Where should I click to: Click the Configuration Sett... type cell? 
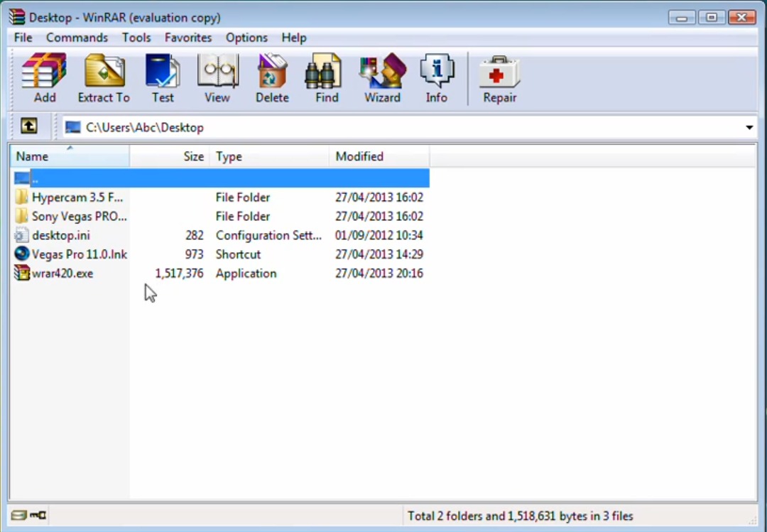[x=268, y=235]
